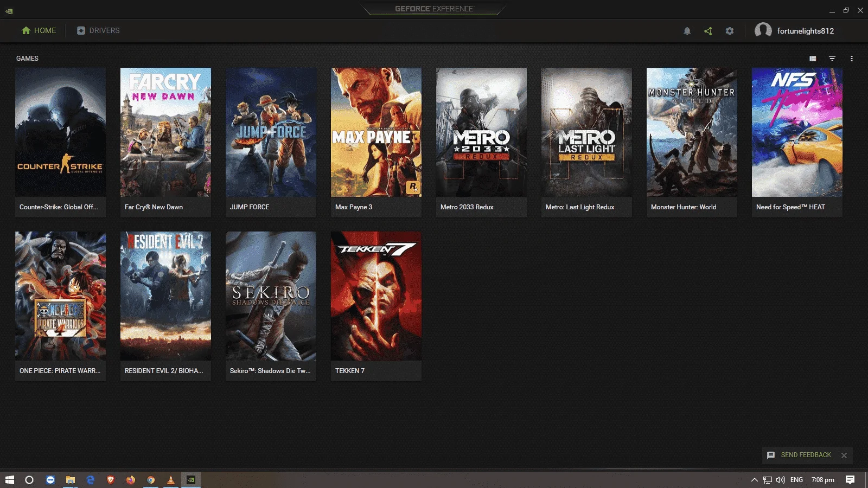Image resolution: width=868 pixels, height=488 pixels.
Task: Open fortunelights812 account name
Action: [805, 31]
